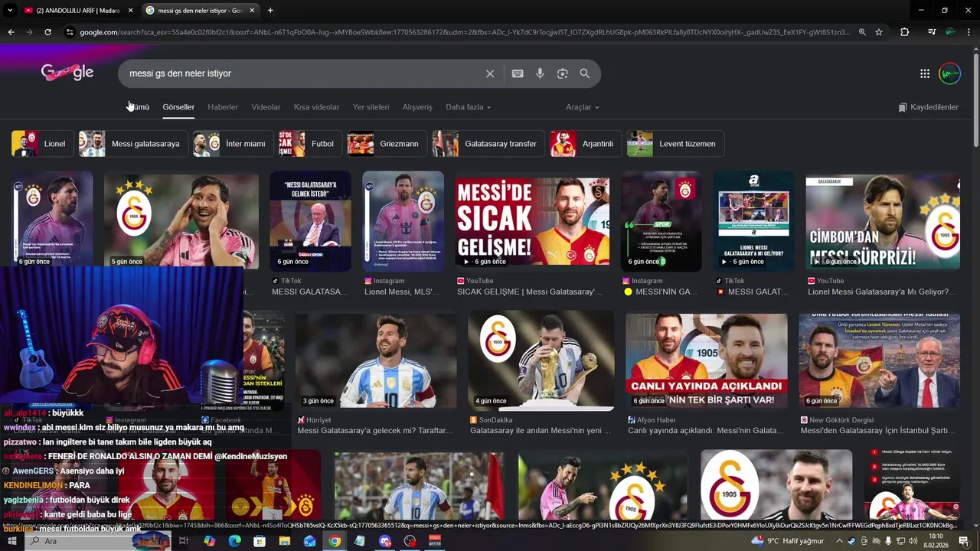980x551 pixels.
Task: Expand the Daha fazla dropdown
Action: [468, 107]
